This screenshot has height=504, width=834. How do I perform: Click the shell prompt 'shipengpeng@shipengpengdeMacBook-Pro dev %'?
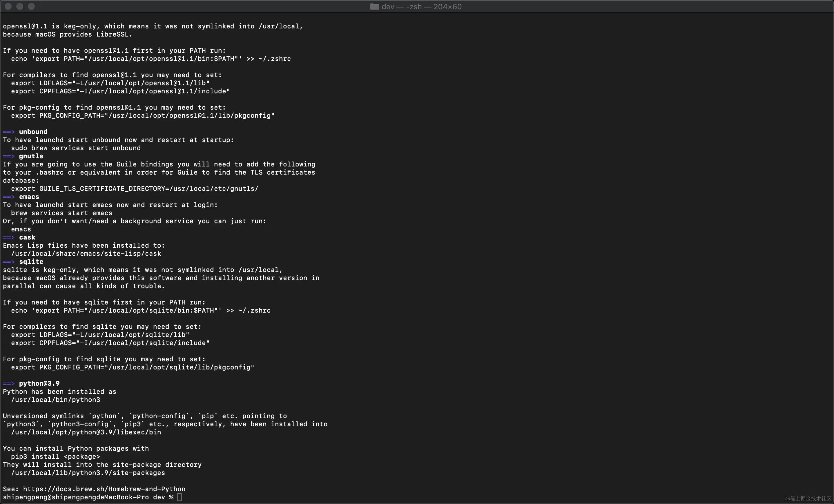click(88, 497)
